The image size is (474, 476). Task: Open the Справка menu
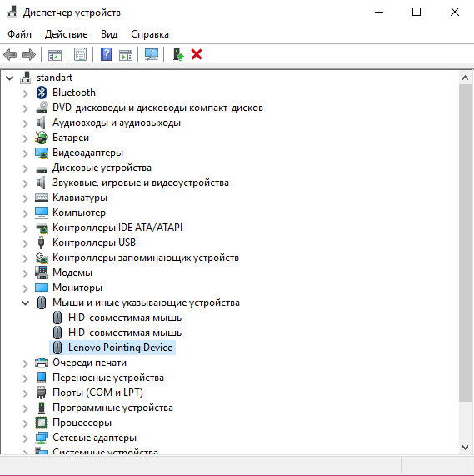coord(150,34)
